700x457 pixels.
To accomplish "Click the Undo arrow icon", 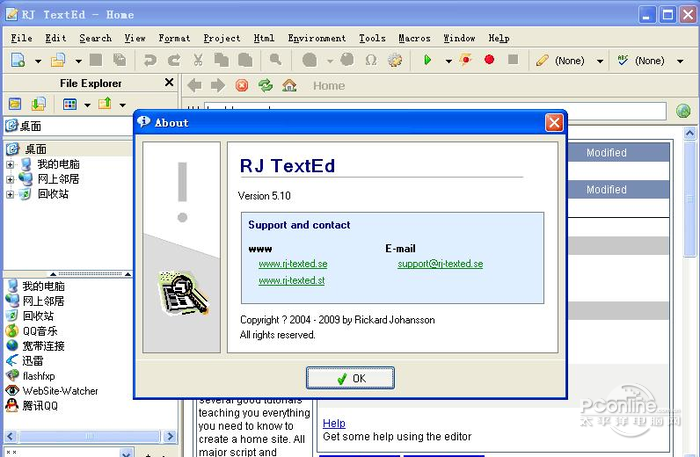I will pyautogui.click(x=150, y=60).
